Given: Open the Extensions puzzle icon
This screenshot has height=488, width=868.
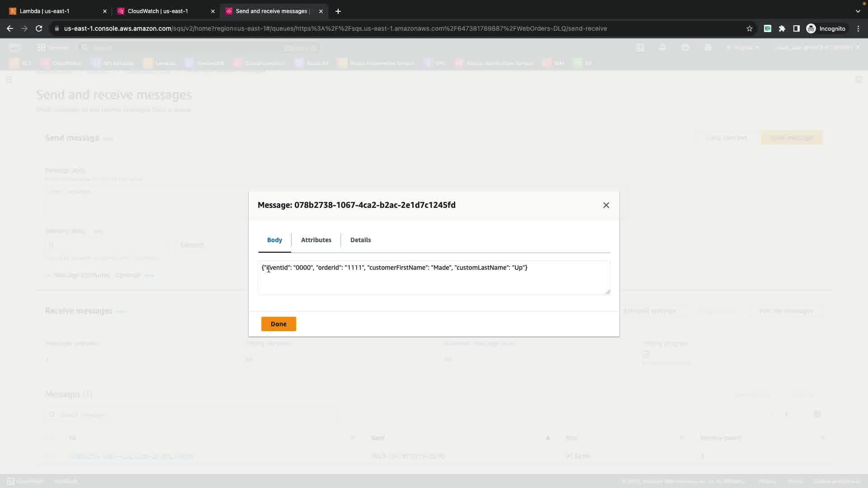Looking at the screenshot, I should 782,28.
